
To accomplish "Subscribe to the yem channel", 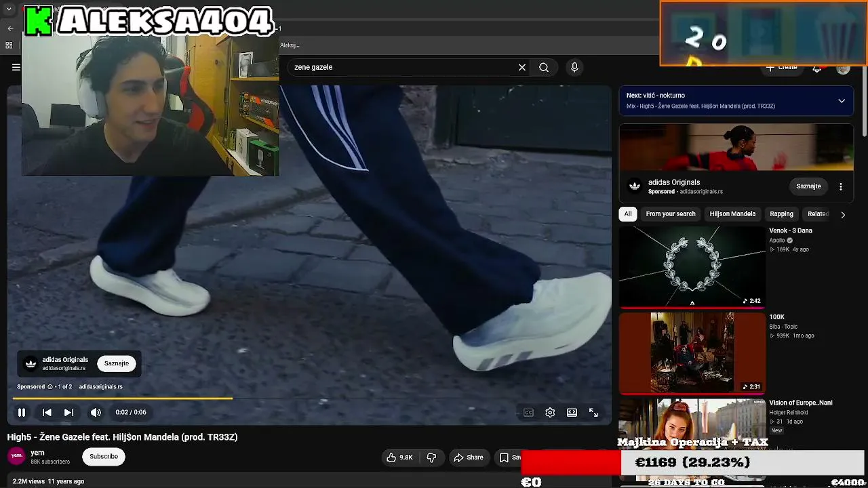I will coord(104,457).
